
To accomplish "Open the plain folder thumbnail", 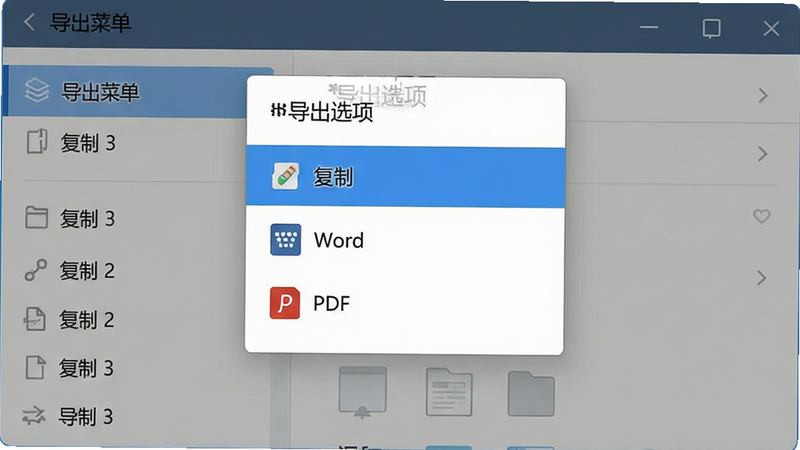I will pos(531,393).
